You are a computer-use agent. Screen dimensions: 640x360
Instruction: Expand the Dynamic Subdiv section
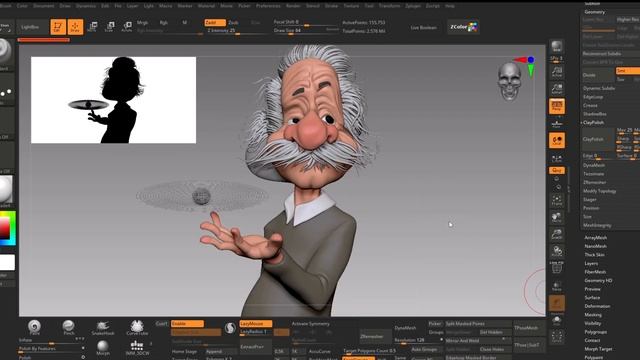click(599, 88)
